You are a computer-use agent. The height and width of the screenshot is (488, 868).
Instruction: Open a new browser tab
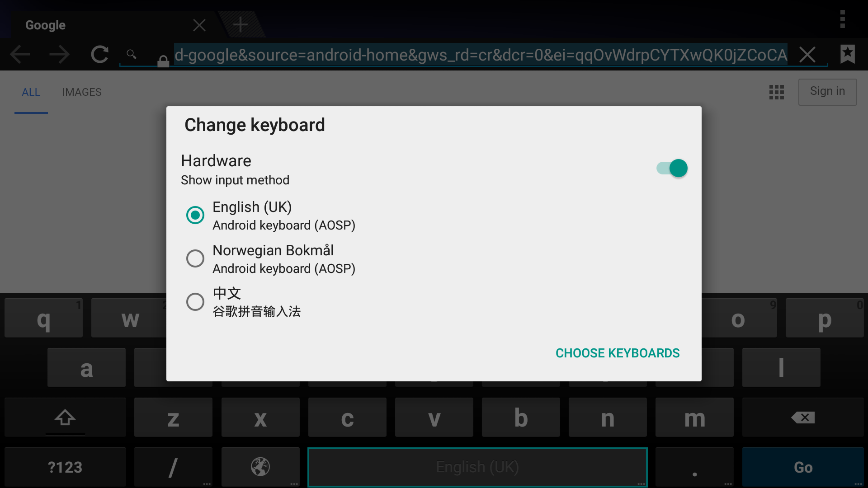pyautogui.click(x=241, y=24)
